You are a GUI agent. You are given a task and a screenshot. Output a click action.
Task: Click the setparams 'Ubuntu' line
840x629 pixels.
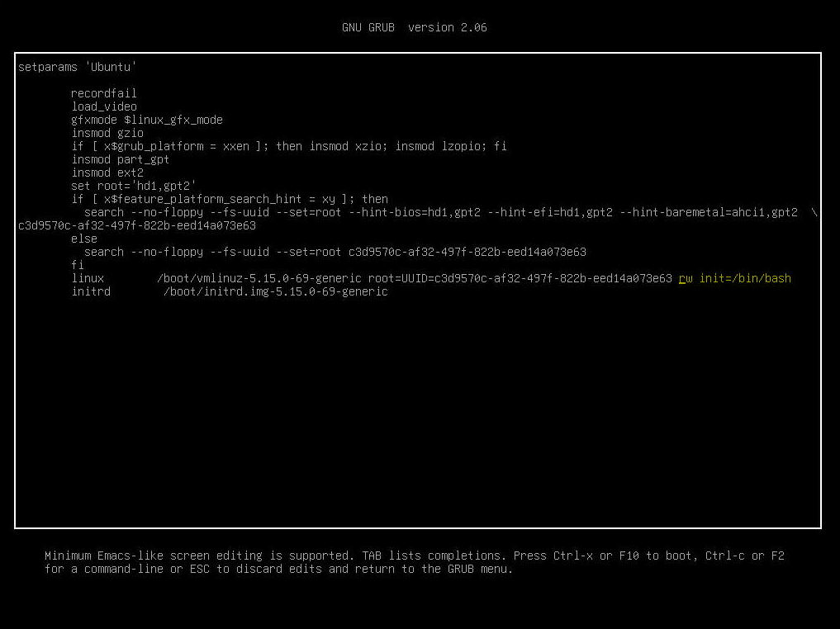coord(78,67)
